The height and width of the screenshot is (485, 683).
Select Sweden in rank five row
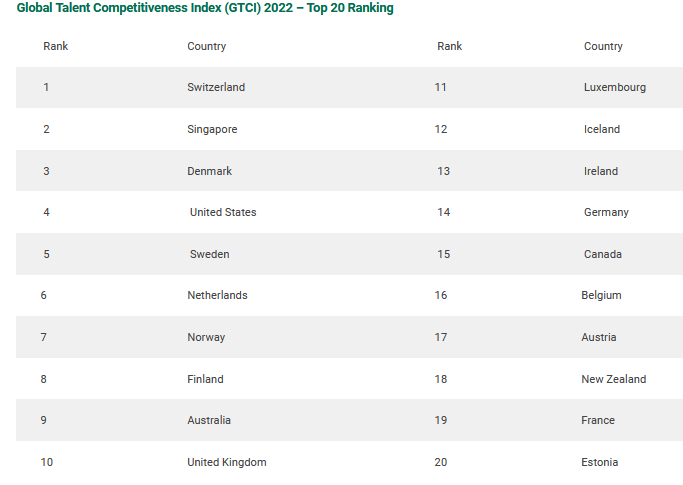click(x=209, y=254)
